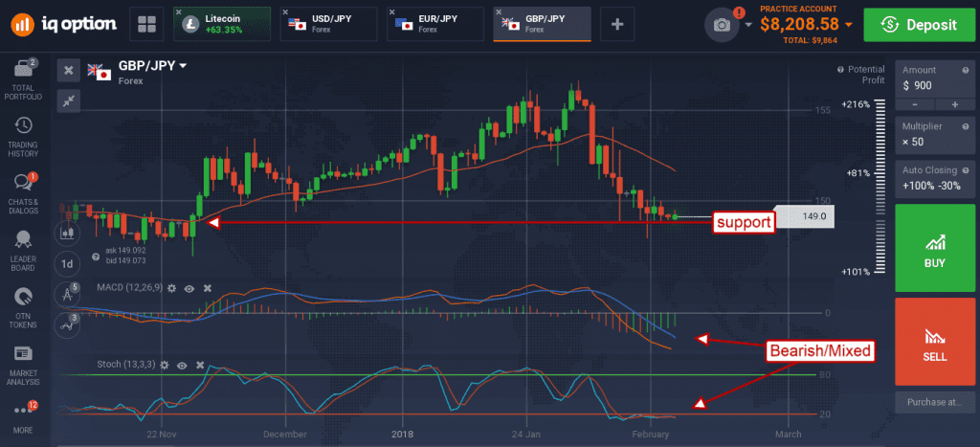Open Market Analysis
Screen dimensions: 980x447
[23, 365]
